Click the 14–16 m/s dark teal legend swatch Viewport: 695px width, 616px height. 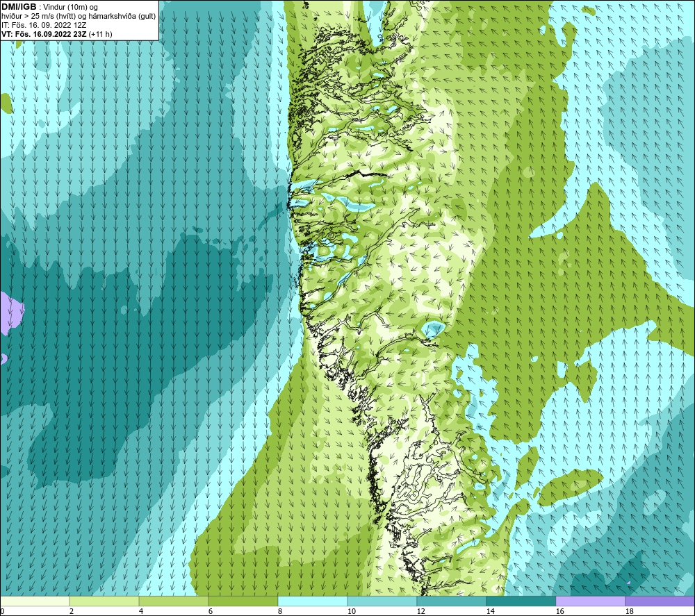[521, 601]
